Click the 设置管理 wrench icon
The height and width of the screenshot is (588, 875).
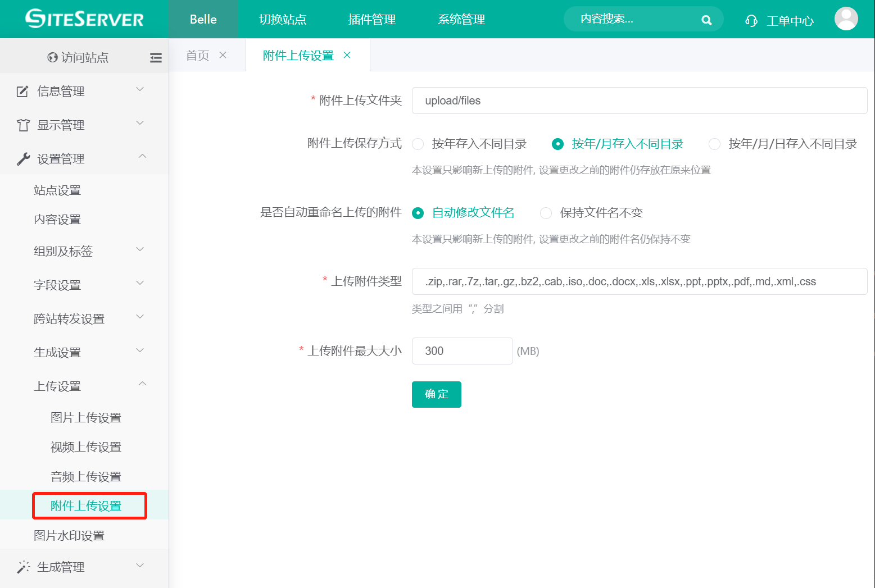[x=22, y=158]
